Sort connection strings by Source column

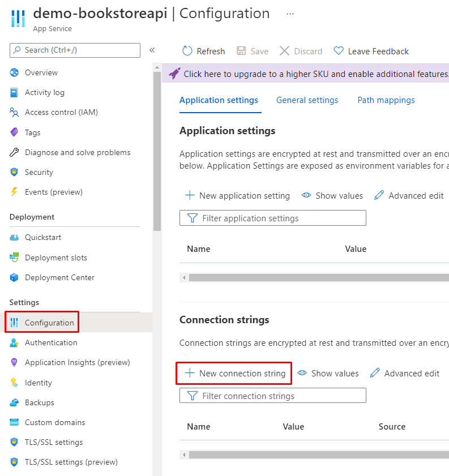click(x=392, y=427)
